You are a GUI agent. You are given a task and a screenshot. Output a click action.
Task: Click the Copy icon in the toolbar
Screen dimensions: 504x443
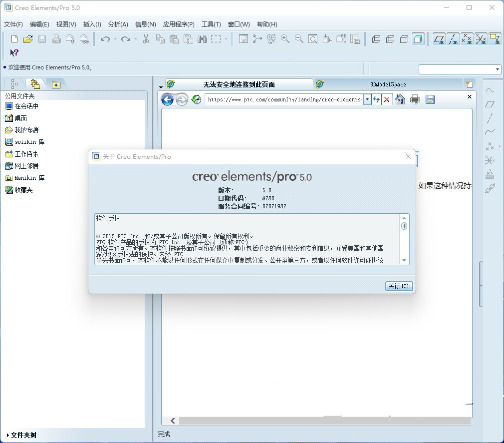click(160, 39)
